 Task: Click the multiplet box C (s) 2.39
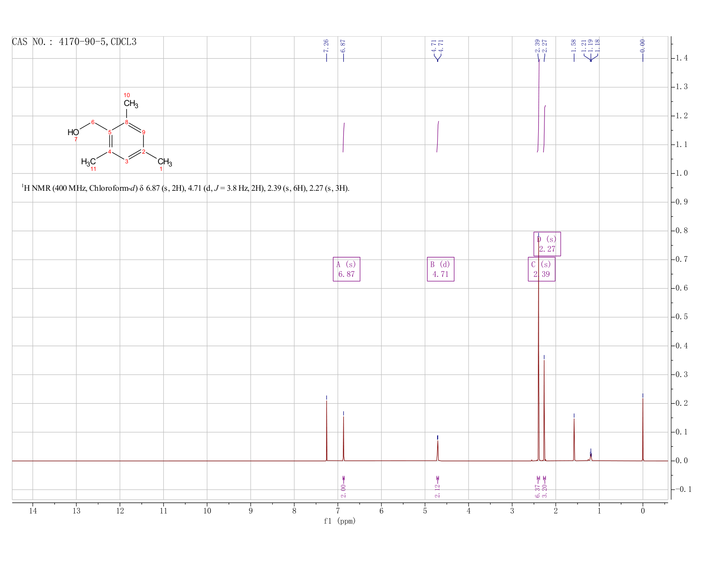(541, 269)
